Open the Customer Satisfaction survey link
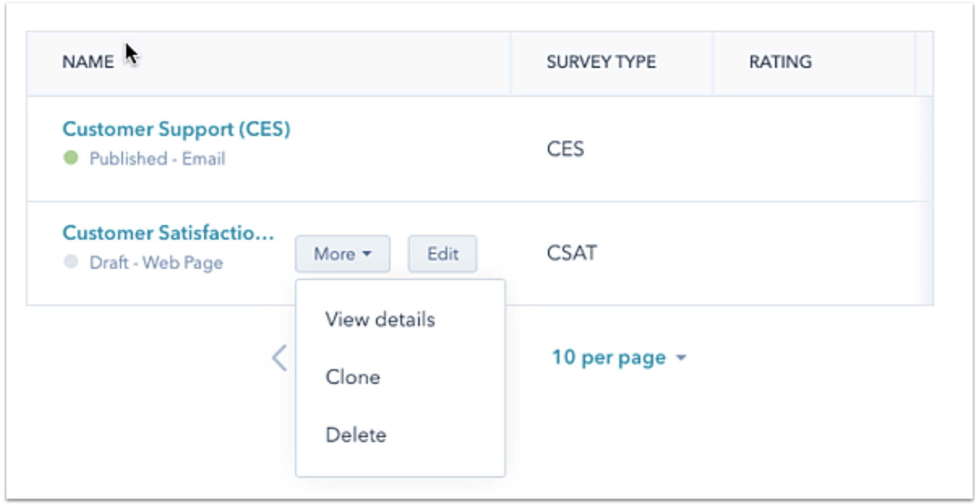The image size is (980, 504). point(168,233)
